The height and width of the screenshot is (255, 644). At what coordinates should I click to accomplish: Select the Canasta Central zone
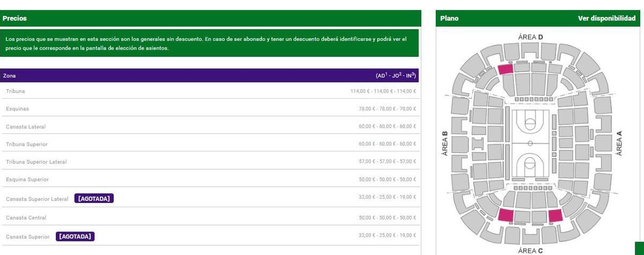pos(26,217)
